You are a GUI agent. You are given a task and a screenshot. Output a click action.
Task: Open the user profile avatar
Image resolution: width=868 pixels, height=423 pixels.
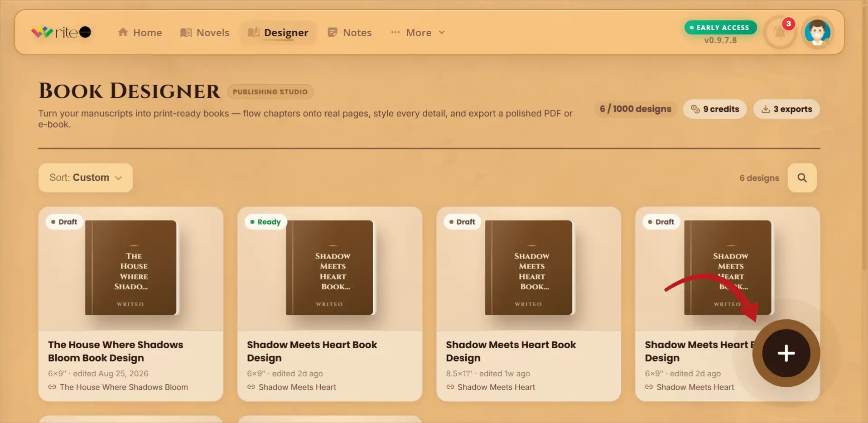point(817,32)
